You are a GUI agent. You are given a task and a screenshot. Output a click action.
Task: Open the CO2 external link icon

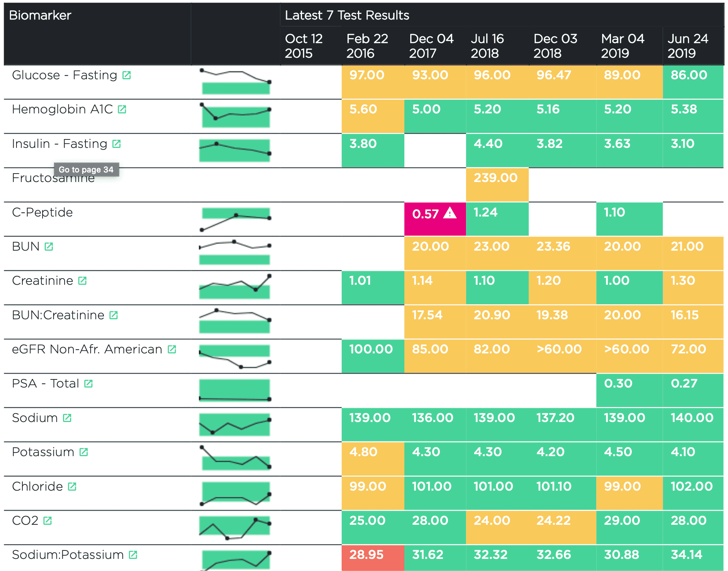pyautogui.click(x=47, y=521)
